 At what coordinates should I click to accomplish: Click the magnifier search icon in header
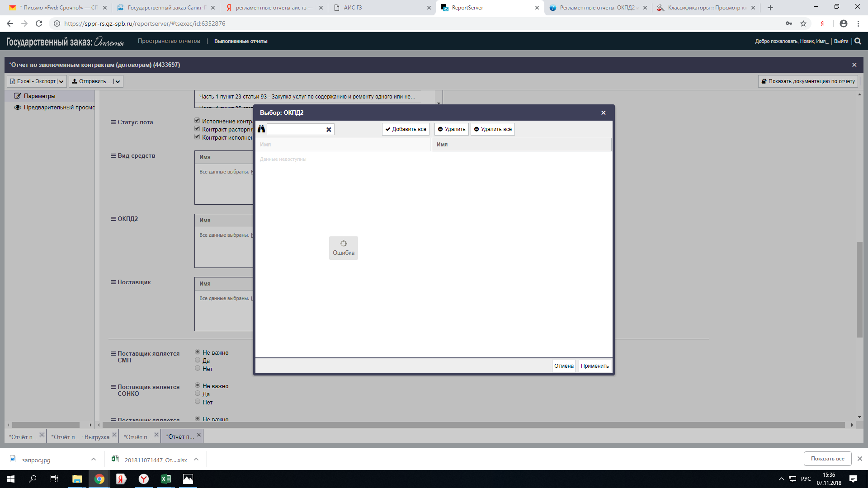(858, 41)
